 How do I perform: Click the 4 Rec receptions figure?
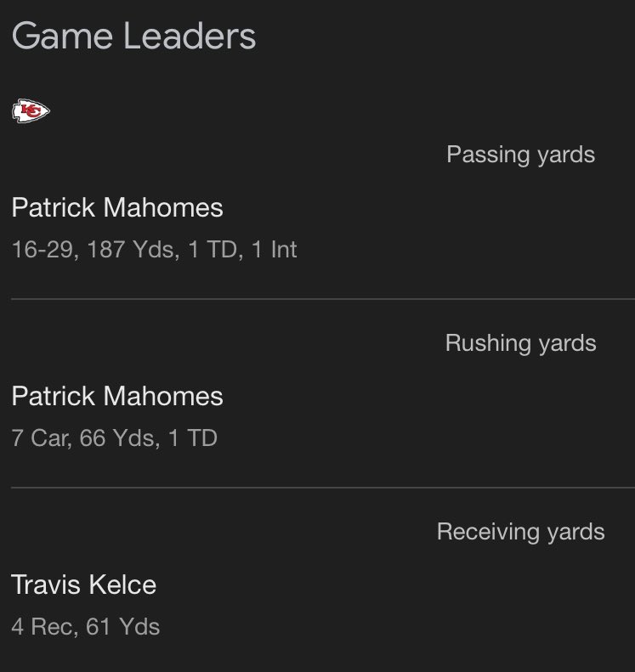point(39,627)
